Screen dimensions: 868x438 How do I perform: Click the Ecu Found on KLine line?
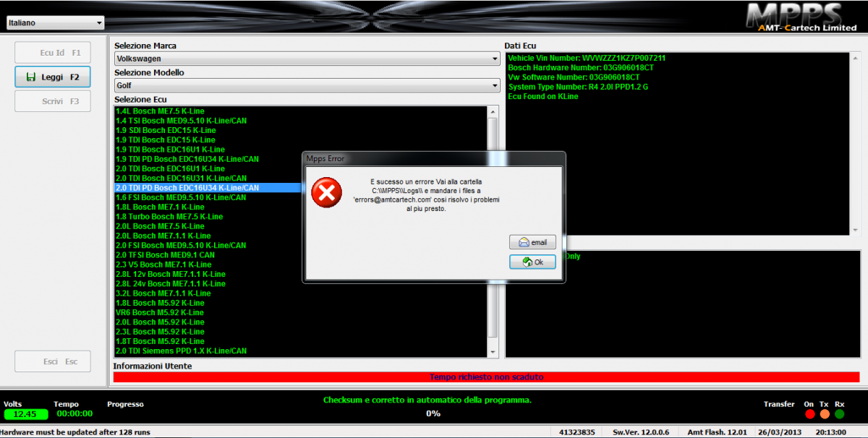point(543,96)
